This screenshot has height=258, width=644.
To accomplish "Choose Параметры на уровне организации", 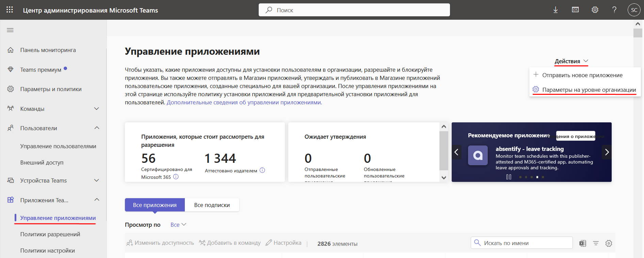I will [585, 90].
